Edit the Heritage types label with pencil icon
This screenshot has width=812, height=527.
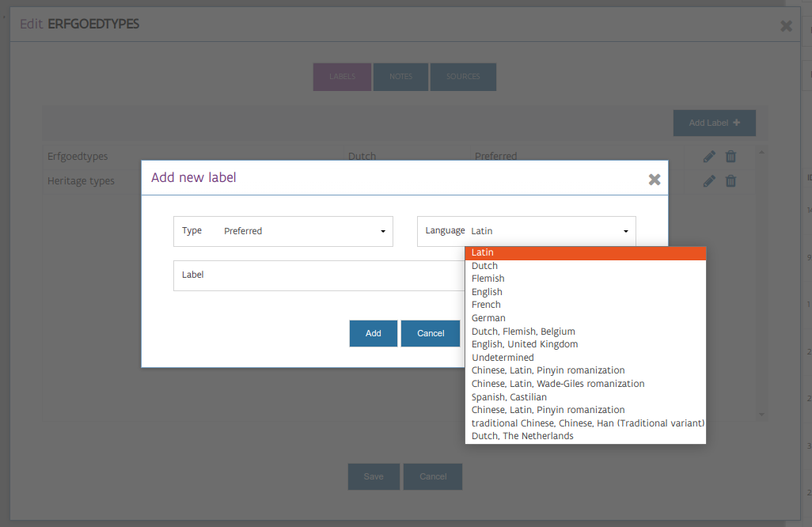click(709, 180)
